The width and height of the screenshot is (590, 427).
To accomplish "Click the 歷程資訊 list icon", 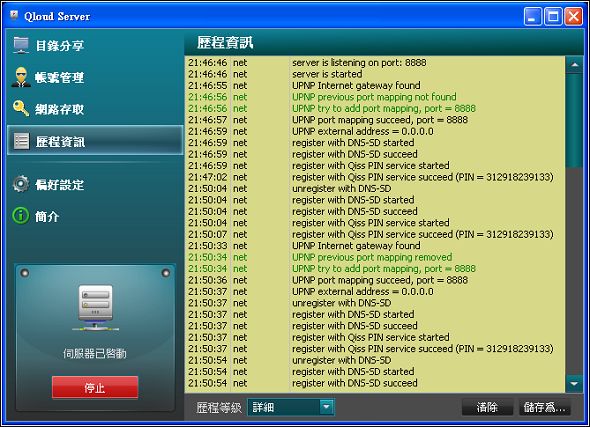I will [21, 141].
